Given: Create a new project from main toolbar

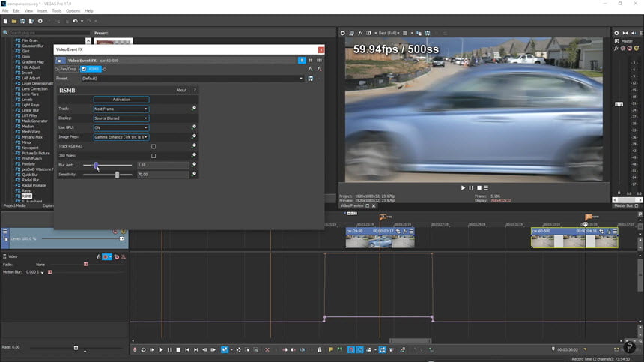Looking at the screenshot, I should click(5, 21).
